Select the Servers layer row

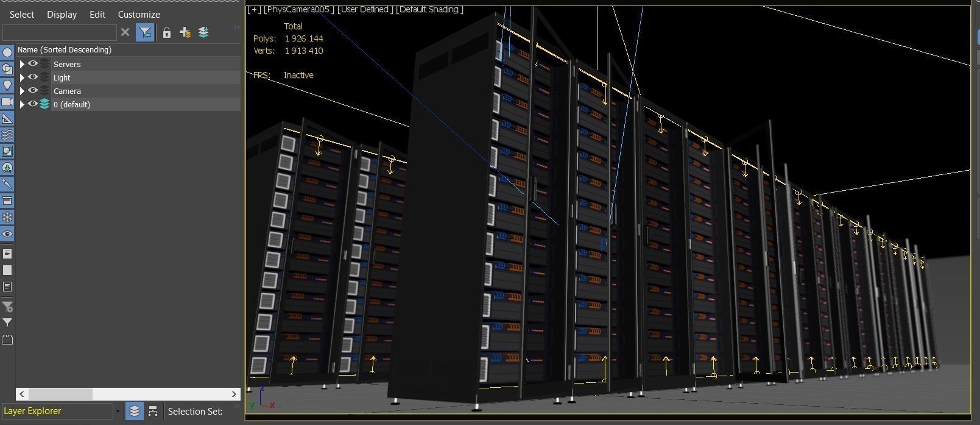point(129,64)
